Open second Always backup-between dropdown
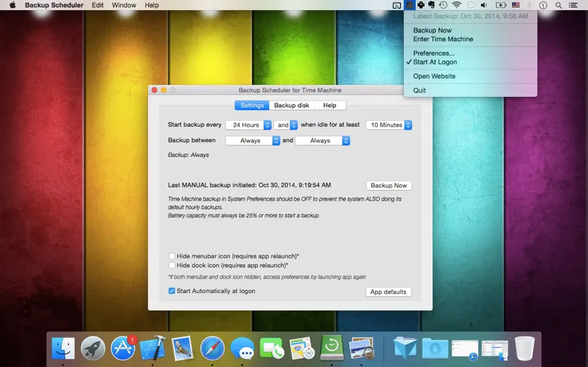Screen dimensions: 588x367 tap(323, 140)
